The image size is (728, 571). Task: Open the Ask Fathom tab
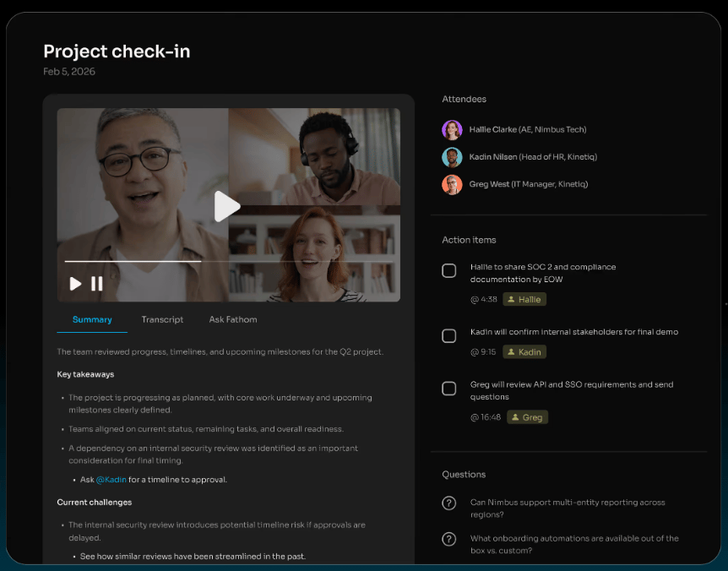tap(233, 319)
